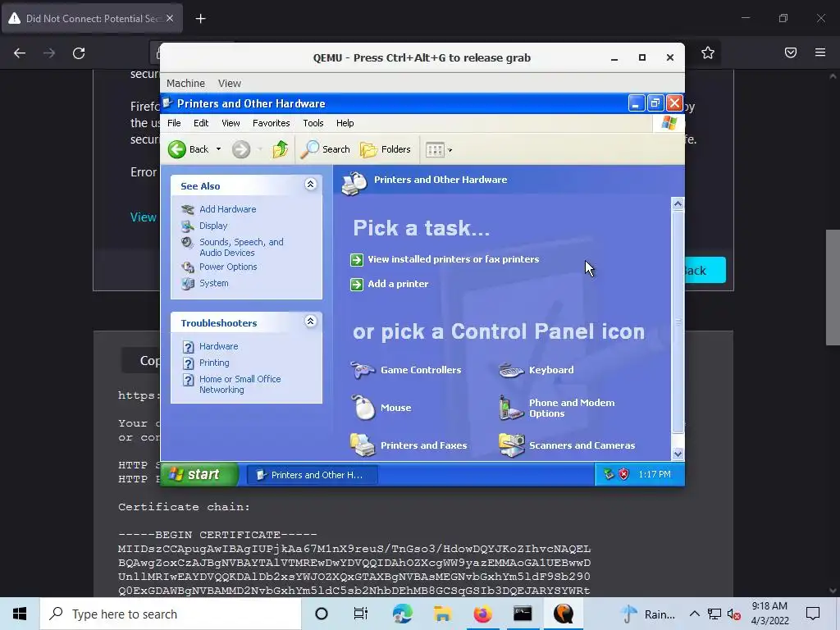Open the Views dropdown in XP toolbar
Image resolution: width=840 pixels, height=630 pixels.
point(439,150)
